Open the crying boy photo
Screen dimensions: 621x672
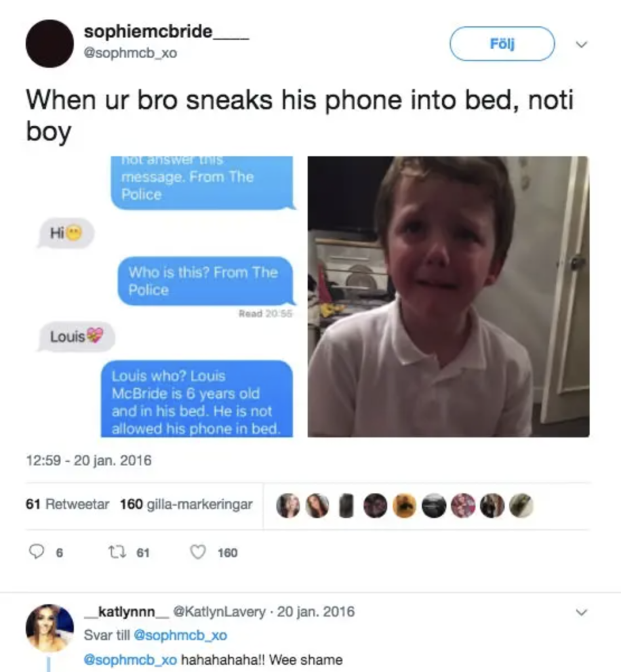tap(449, 297)
